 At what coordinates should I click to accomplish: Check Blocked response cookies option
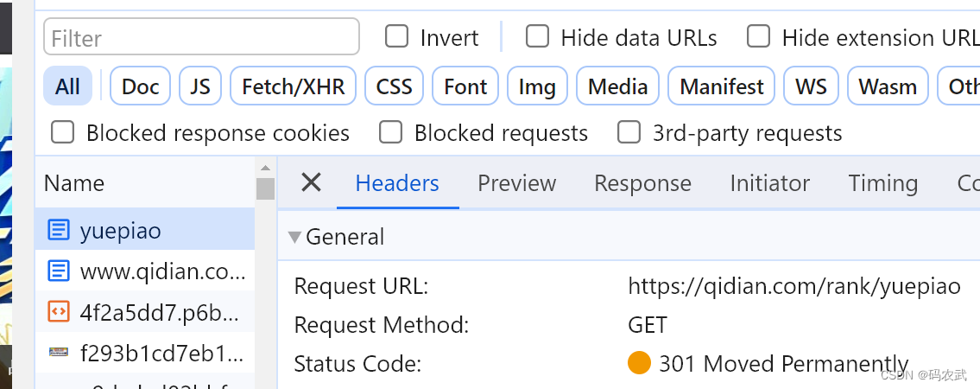pos(62,132)
